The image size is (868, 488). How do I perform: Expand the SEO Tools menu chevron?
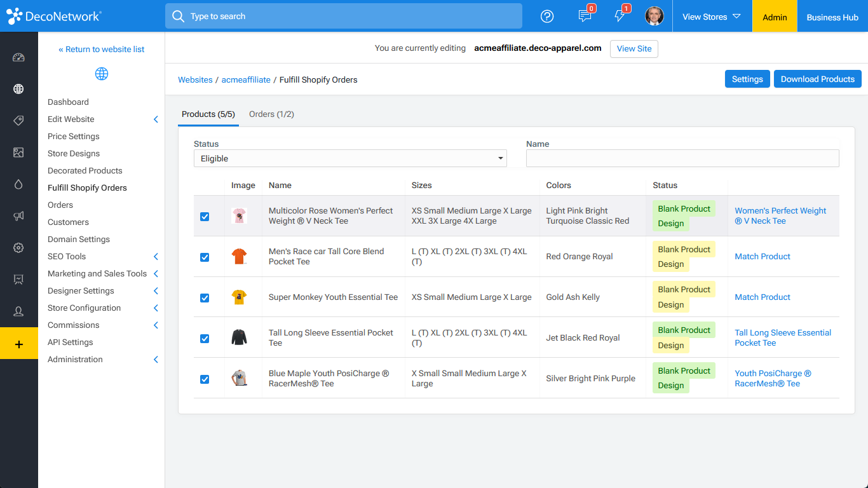pyautogui.click(x=156, y=257)
